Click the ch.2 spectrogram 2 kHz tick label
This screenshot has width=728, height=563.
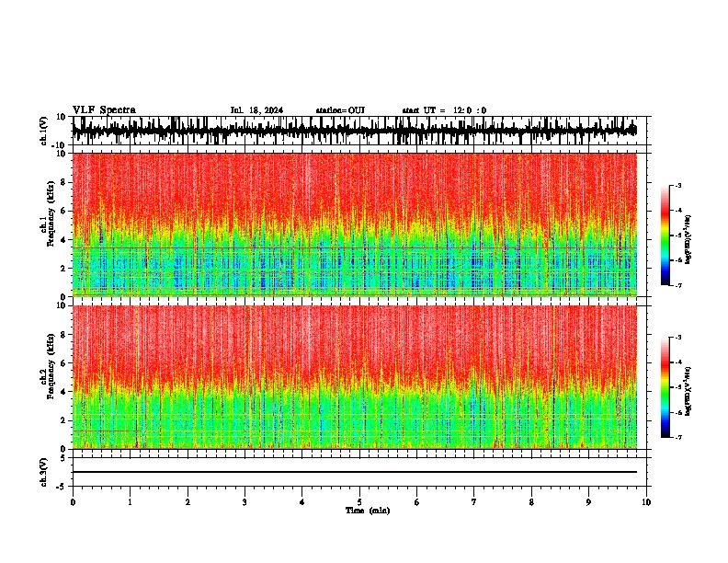64,420
